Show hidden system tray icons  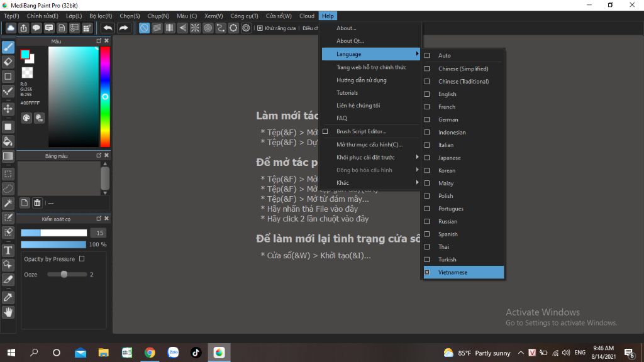pos(521,353)
